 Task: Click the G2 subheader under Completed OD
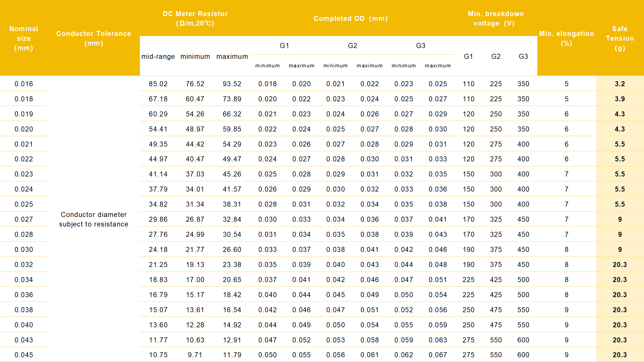point(352,46)
